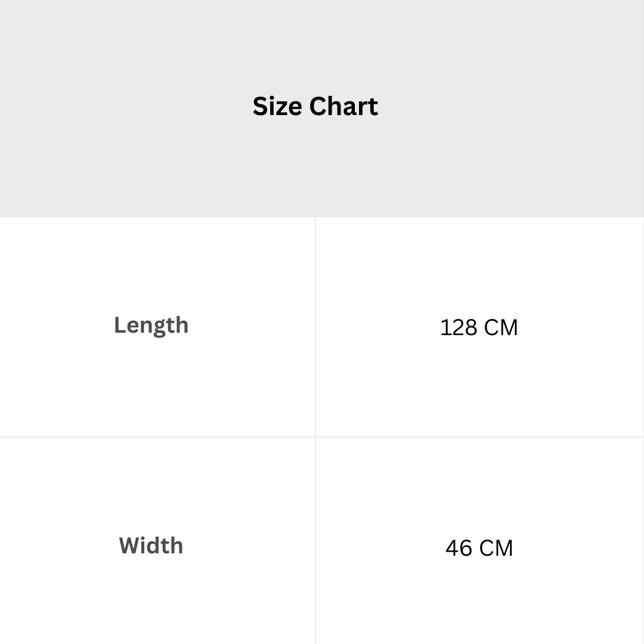Click the CM unit beside 128
Viewport: 644px width, 644px height.
[501, 327]
